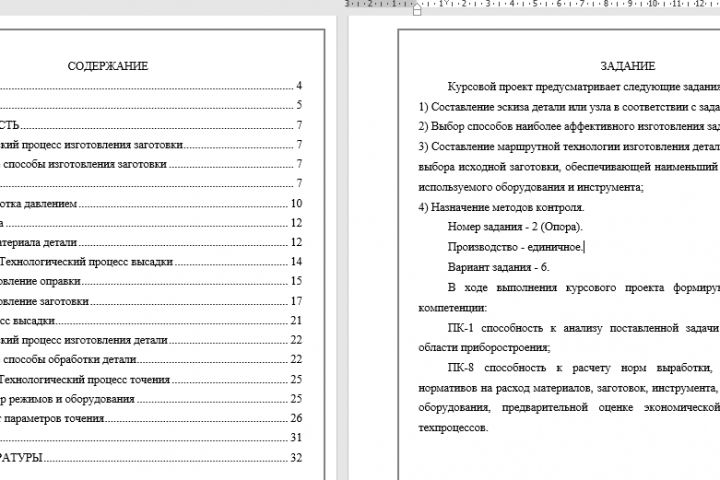Click the line "используемого оборудования и инструмента;"
Viewport: 720px width, 480px height.
531,187
